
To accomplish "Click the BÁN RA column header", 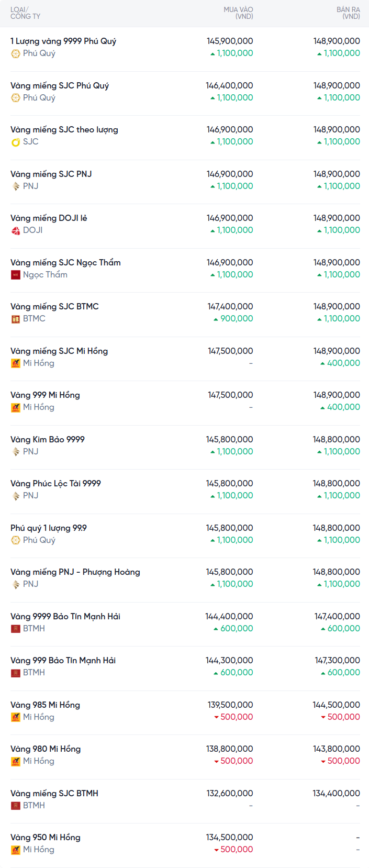I will pos(348,13).
